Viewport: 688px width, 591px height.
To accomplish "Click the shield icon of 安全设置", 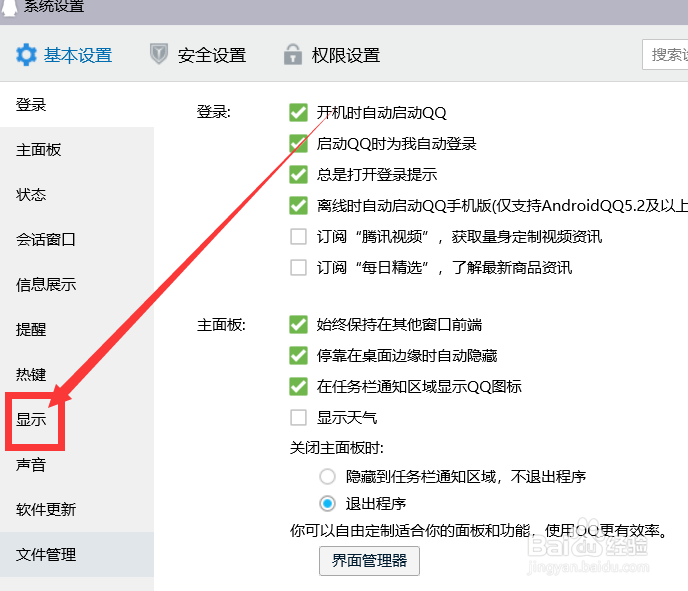I will click(x=159, y=54).
